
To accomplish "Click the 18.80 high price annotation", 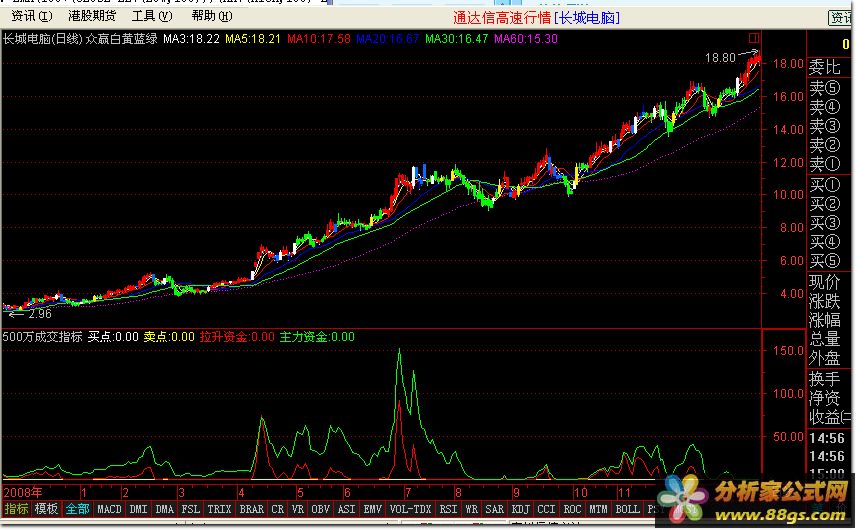I will pyautogui.click(x=720, y=57).
